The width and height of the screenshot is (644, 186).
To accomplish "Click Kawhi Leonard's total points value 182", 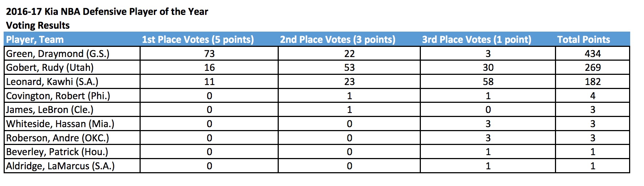I will pos(592,82).
